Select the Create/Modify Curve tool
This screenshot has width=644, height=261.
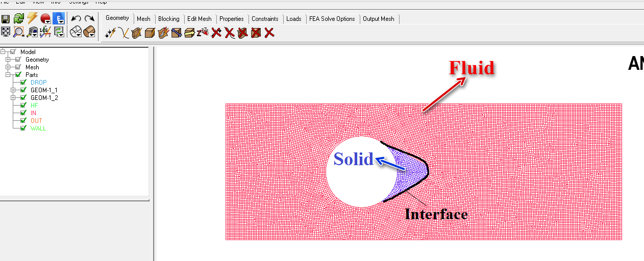[x=123, y=33]
